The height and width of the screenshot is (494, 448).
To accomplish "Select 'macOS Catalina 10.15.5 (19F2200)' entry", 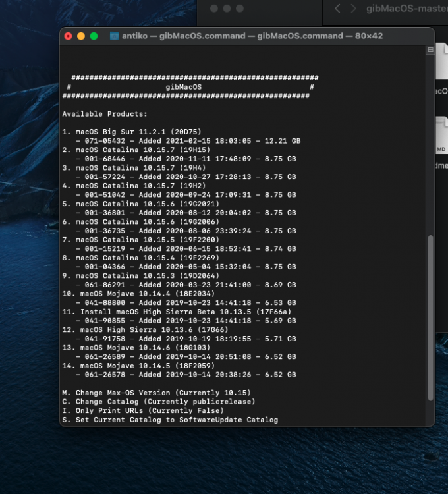I will point(140,240).
